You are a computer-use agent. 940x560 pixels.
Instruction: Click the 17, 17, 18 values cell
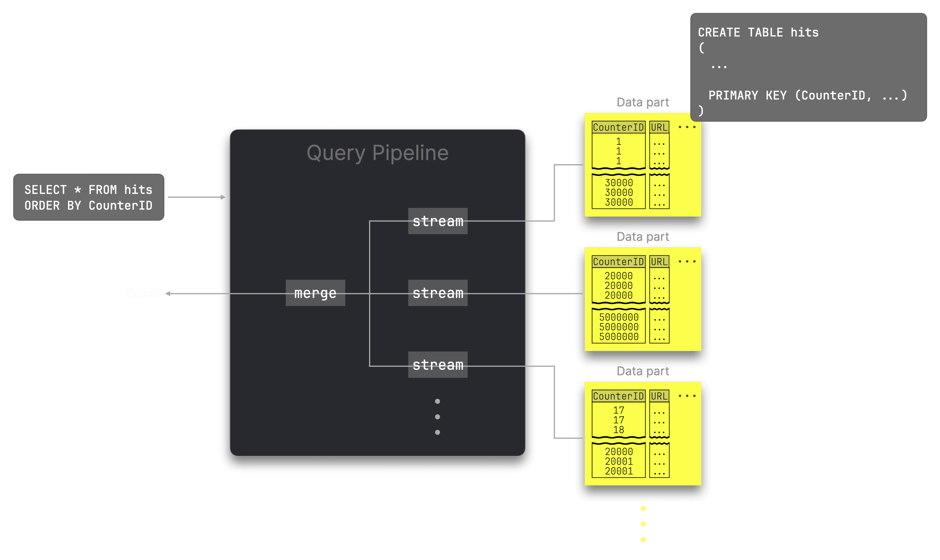coord(618,420)
